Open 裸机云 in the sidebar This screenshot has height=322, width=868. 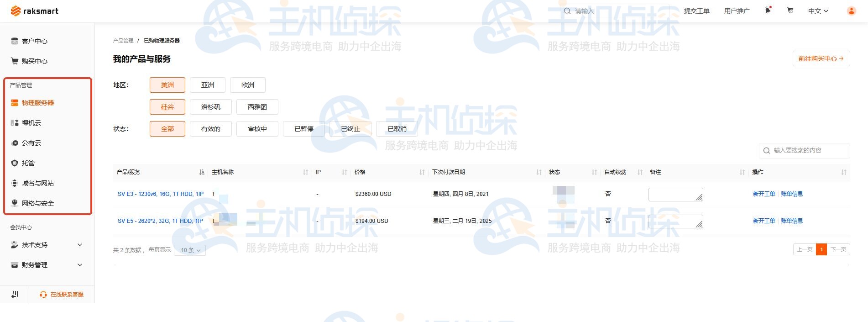click(x=26, y=123)
